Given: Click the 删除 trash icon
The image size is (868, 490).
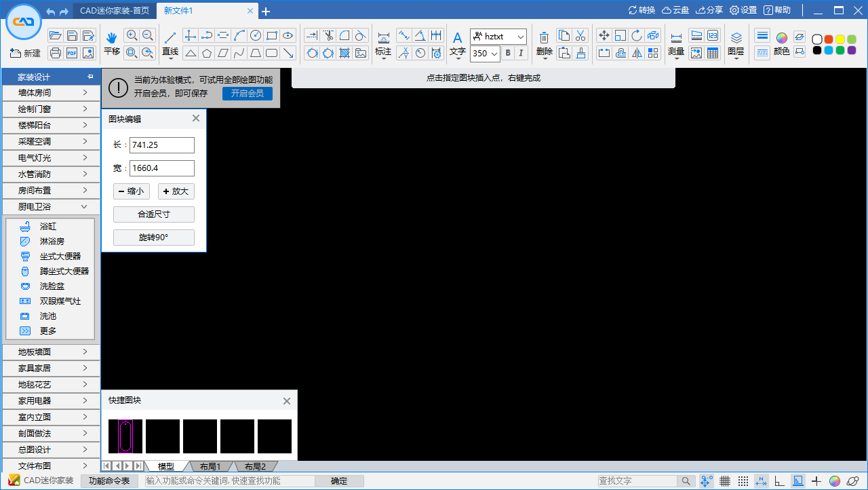Looking at the screenshot, I should click(x=544, y=37).
